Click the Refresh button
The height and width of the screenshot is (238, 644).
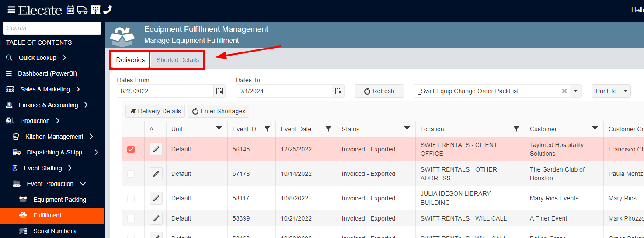coord(379,91)
